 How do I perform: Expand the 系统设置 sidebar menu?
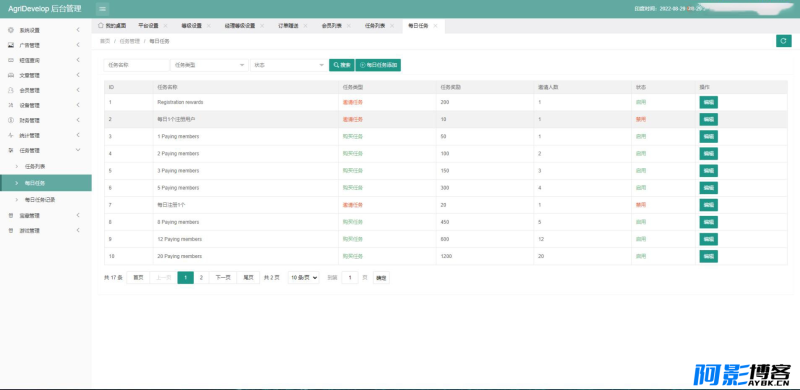click(x=78, y=30)
